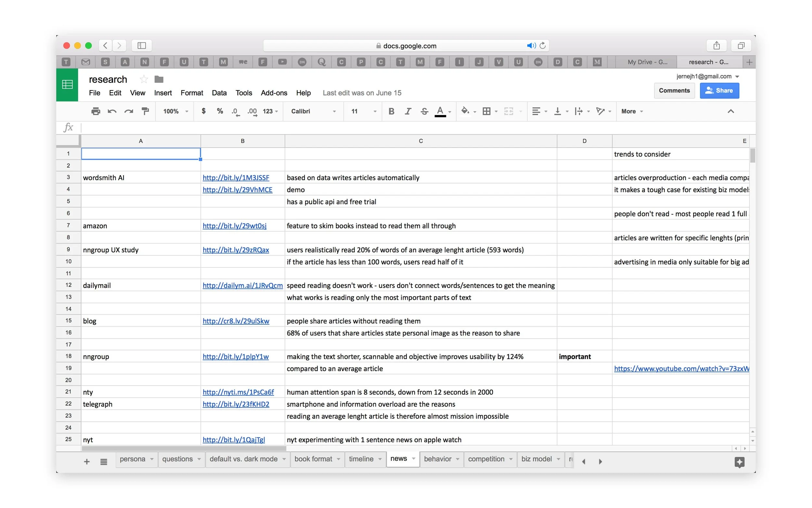Image resolution: width=812 pixels, height=508 pixels.
Task: Click the print icon in the toolbar
Action: click(x=96, y=111)
